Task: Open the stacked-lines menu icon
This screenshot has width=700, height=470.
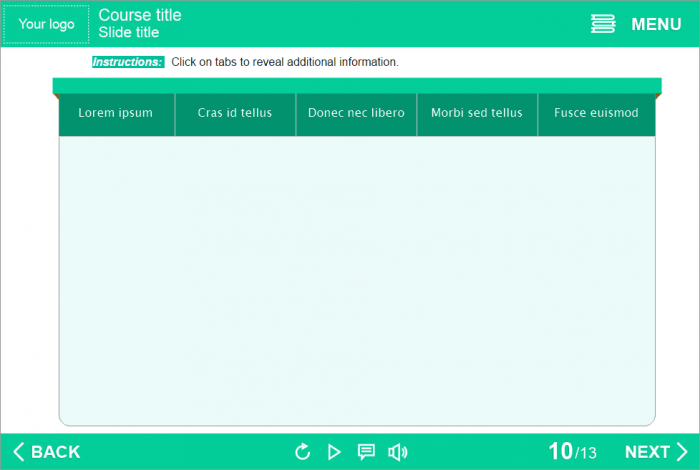Action: tap(603, 24)
